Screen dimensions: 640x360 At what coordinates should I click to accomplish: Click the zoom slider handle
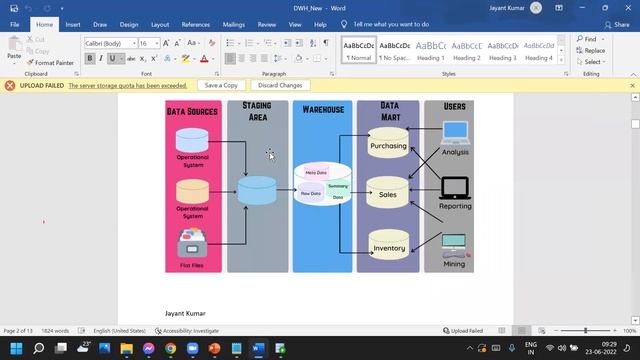click(585, 331)
